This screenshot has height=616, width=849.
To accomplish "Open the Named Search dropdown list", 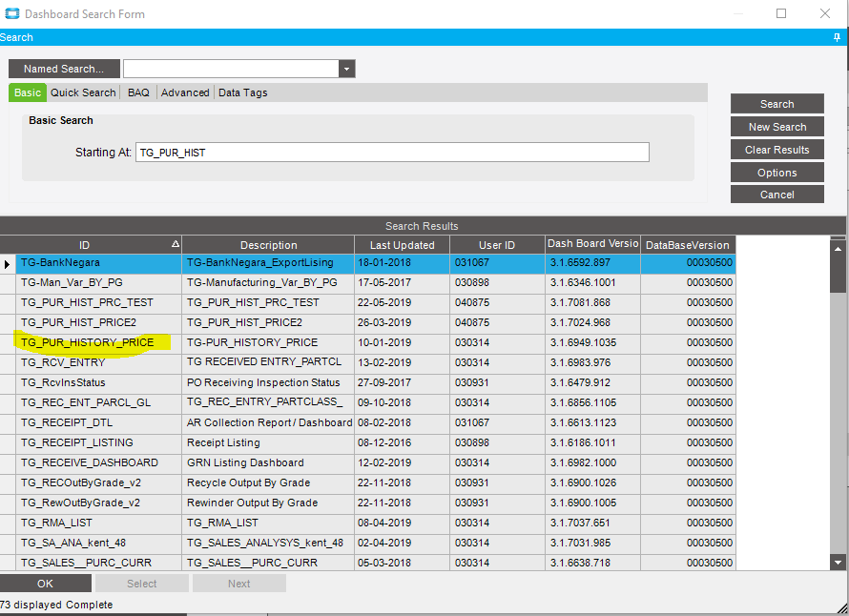I will point(347,69).
